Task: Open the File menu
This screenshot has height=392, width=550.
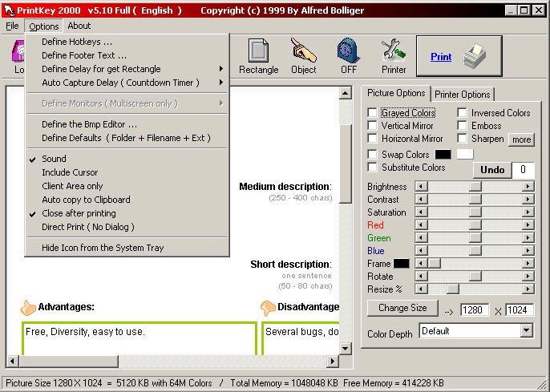Action: click(12, 26)
